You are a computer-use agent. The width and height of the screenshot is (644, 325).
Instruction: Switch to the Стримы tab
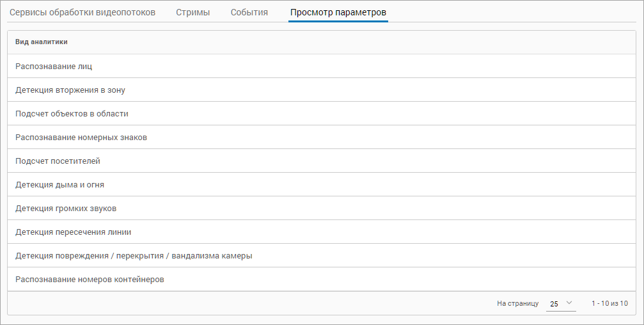tap(192, 12)
